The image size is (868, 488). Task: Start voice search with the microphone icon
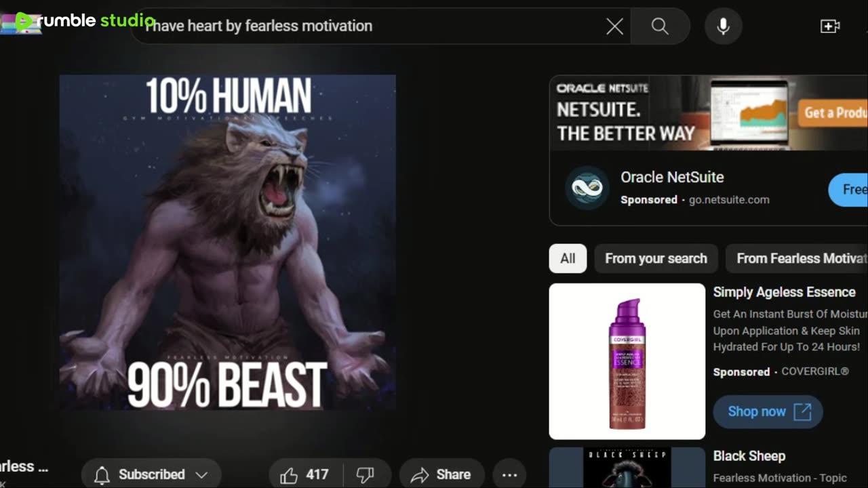724,26
